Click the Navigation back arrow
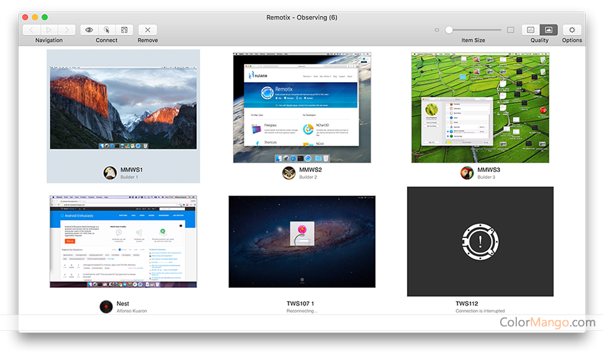Viewport: 603px width, 364px height. point(31,29)
